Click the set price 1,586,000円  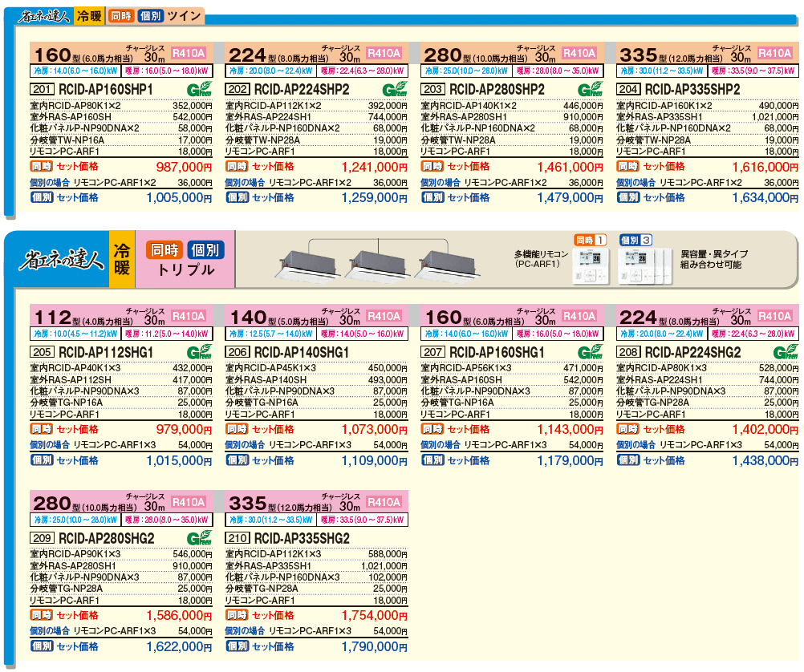(x=179, y=616)
